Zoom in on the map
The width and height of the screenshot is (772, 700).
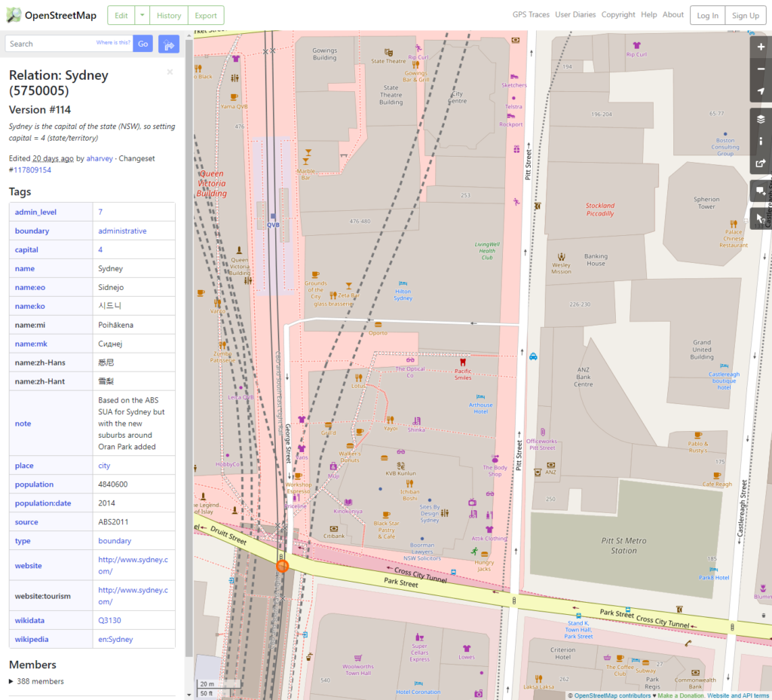761,47
